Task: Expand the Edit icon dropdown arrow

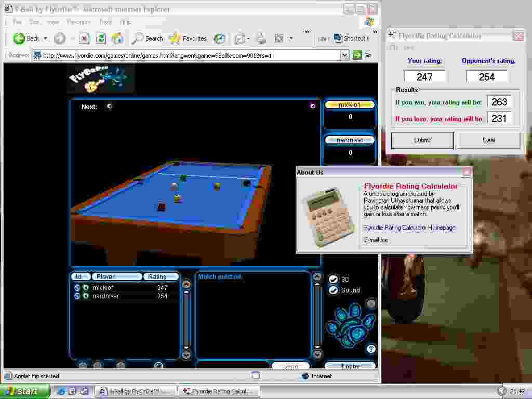Action: 290,38
